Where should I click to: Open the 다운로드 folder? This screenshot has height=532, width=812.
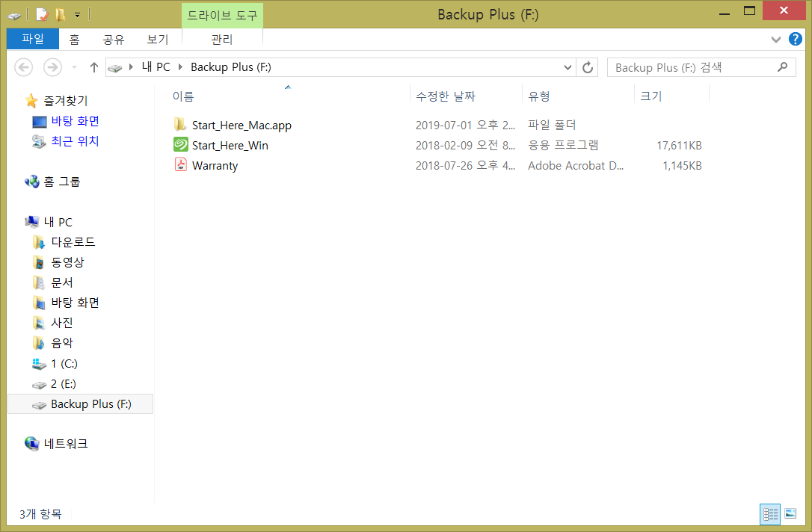73,241
